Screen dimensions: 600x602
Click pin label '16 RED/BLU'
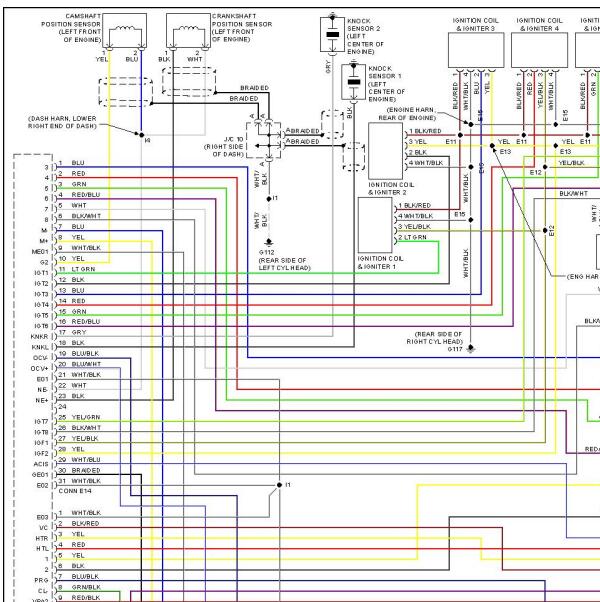pyautogui.click(x=79, y=322)
